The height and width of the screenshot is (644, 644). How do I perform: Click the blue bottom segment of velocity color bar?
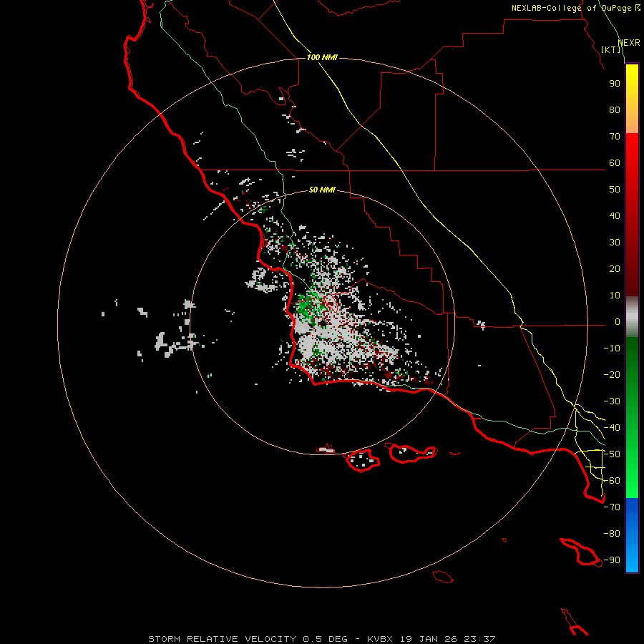(632, 535)
